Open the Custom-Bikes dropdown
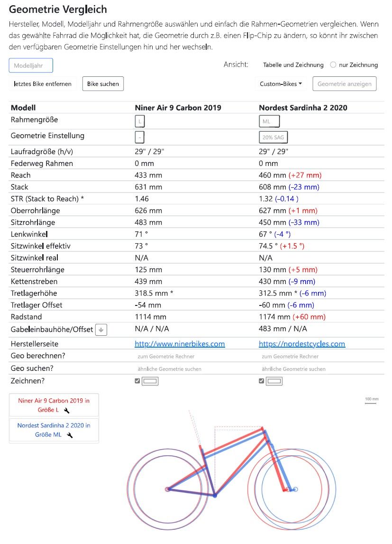 [x=281, y=84]
